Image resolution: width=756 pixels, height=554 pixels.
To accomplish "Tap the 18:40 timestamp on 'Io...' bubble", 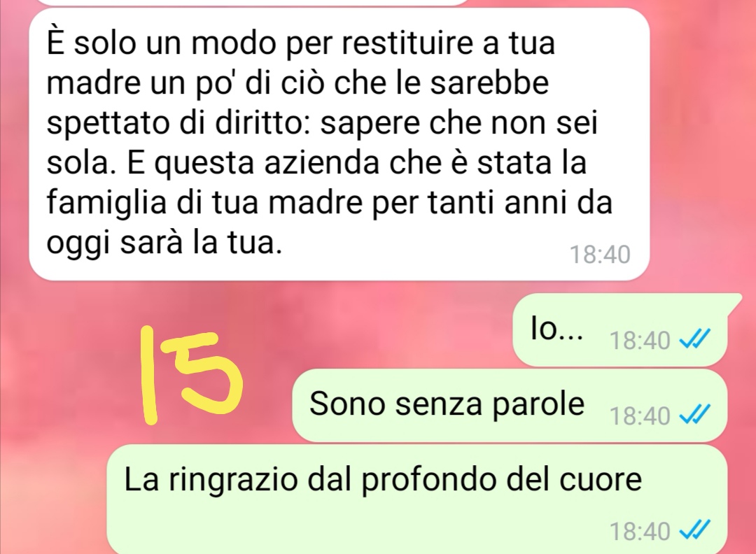I will point(640,341).
